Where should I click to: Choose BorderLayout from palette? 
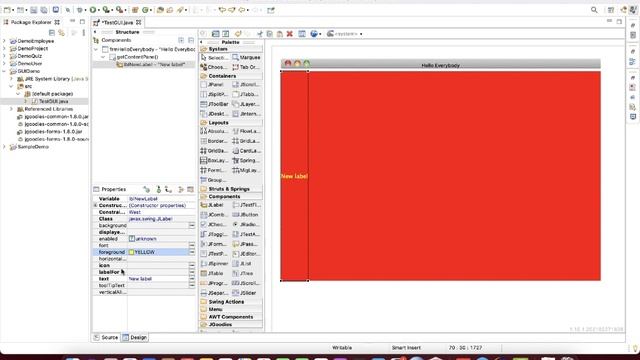point(215,141)
